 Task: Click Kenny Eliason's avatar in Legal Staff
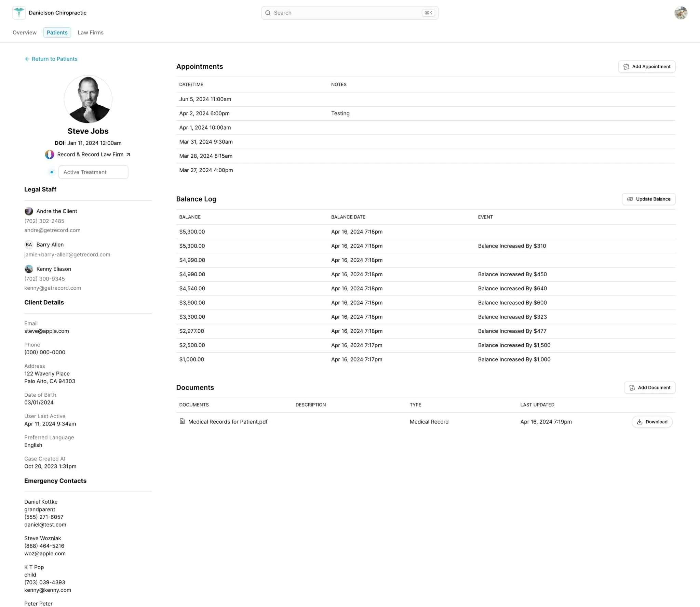(x=28, y=269)
